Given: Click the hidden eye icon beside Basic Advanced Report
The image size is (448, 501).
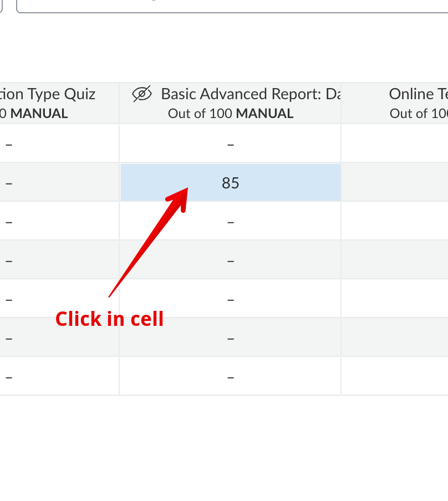Looking at the screenshot, I should (142, 94).
